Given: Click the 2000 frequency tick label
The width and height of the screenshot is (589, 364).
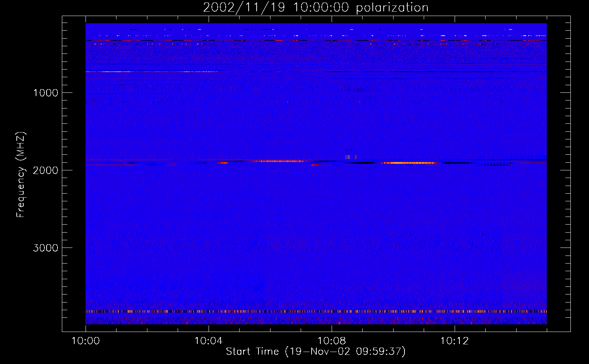Looking at the screenshot, I should 46,170.
